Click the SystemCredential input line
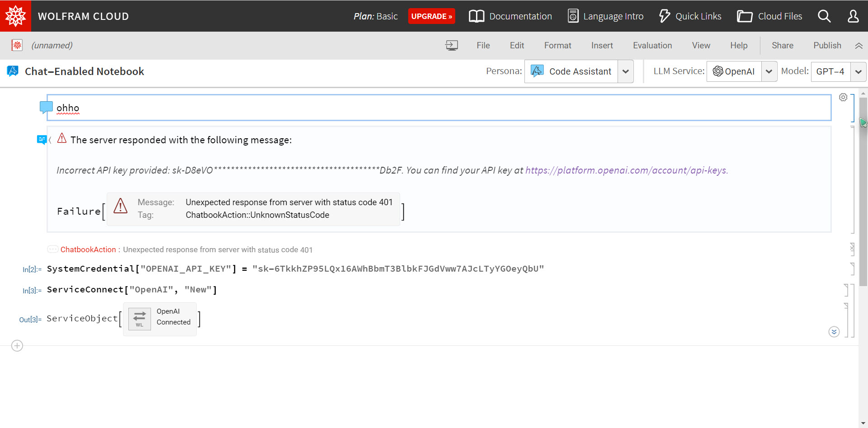868x428 pixels. click(x=295, y=269)
